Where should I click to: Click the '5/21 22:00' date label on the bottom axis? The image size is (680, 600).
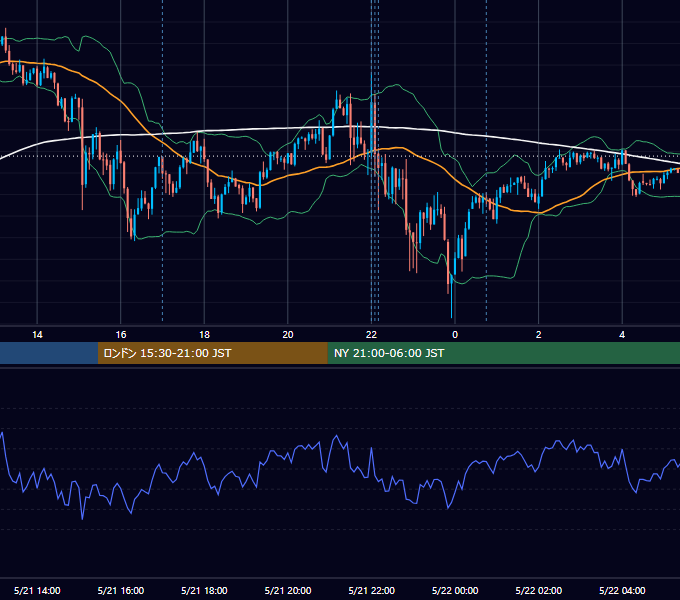pos(372,590)
